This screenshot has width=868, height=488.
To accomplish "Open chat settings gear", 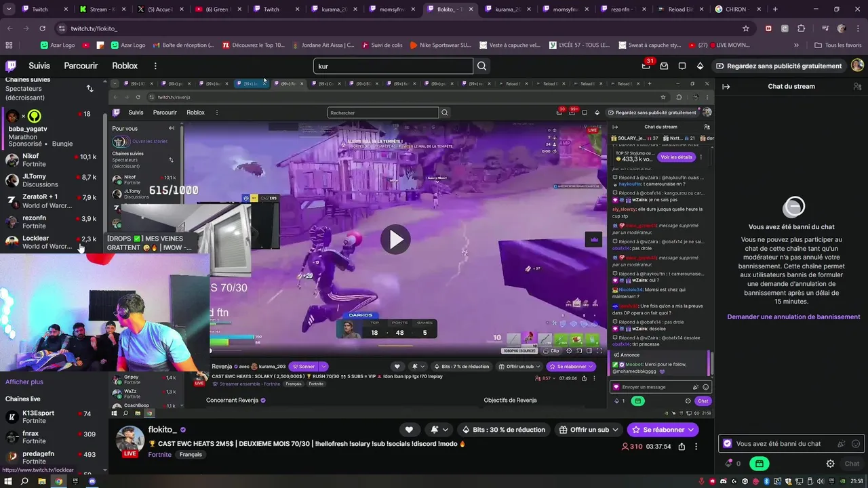I will [x=830, y=464].
